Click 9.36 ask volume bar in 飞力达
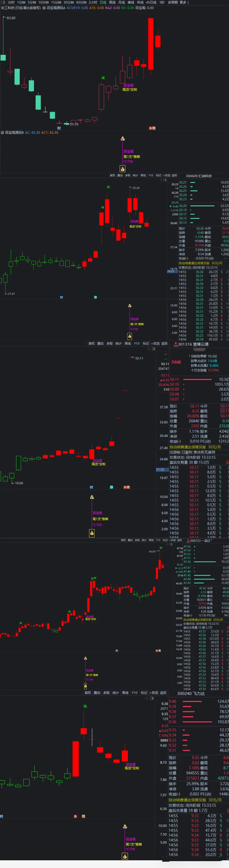This screenshot has height=868, width=229. [197, 722]
